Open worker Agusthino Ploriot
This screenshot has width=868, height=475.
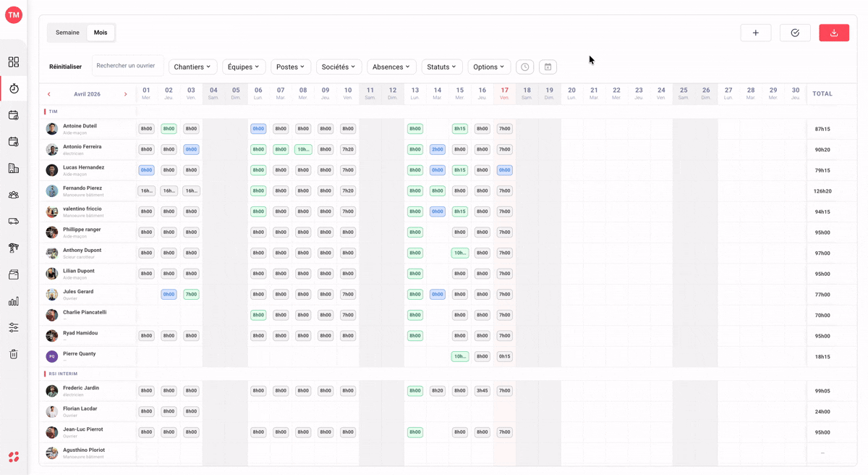(x=84, y=450)
